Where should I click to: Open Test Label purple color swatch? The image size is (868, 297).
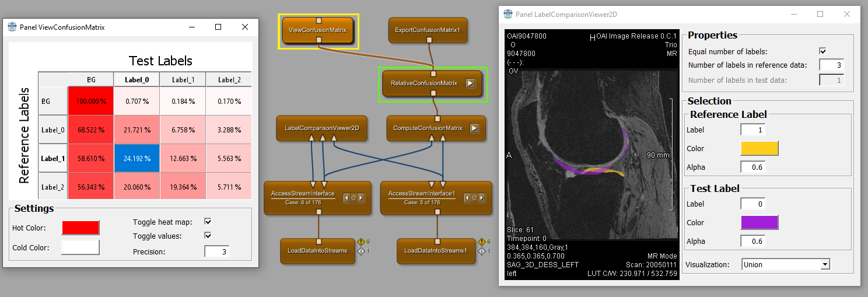759,222
